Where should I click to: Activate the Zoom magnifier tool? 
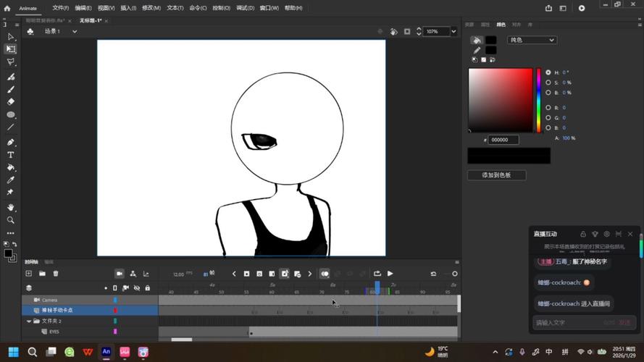[11, 219]
